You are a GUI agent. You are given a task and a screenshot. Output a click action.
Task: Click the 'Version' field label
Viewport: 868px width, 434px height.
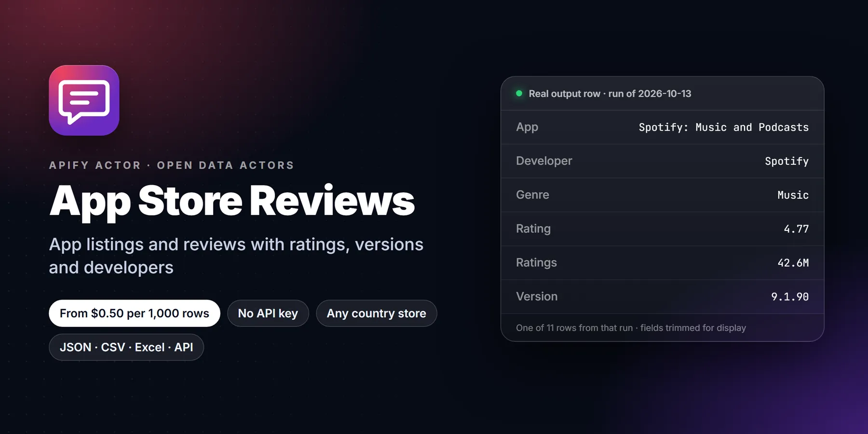coord(537,297)
